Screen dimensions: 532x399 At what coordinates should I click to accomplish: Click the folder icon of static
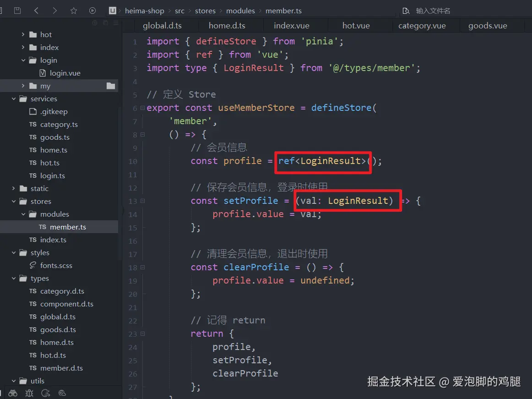(23, 188)
